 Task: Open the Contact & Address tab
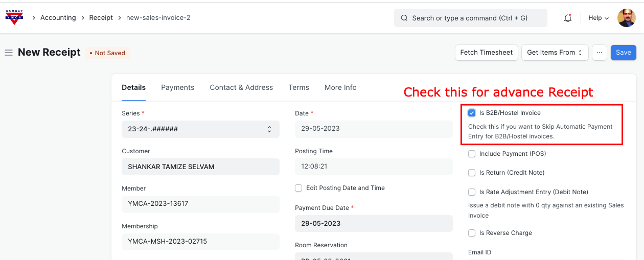pyautogui.click(x=241, y=87)
